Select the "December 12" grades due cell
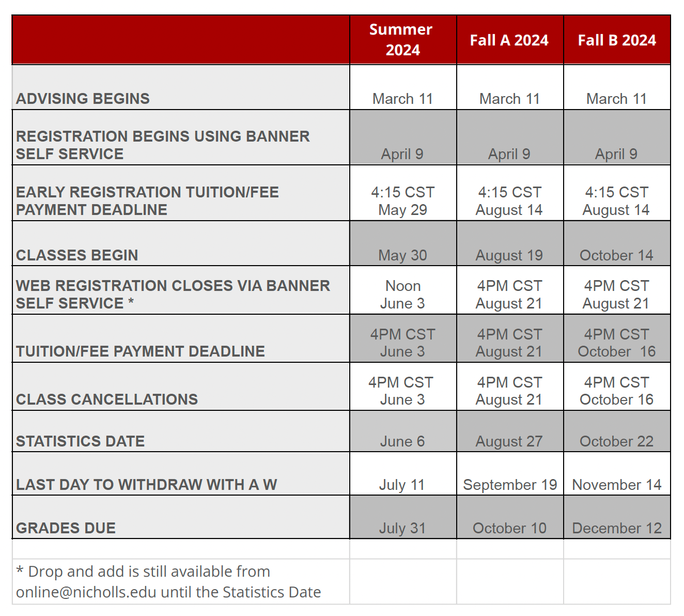 pyautogui.click(x=616, y=528)
